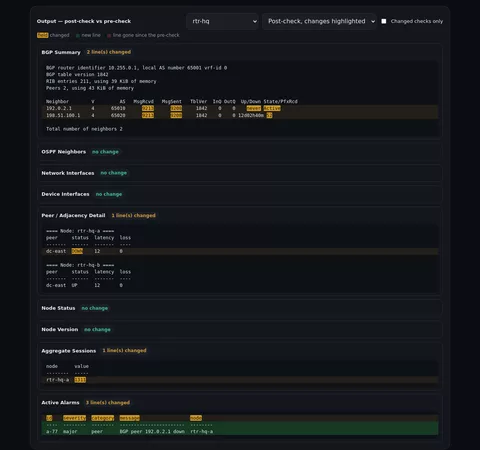Click neighbor 192.0.2.1 in the BGP table
The height and width of the screenshot is (450, 480).
point(59,108)
